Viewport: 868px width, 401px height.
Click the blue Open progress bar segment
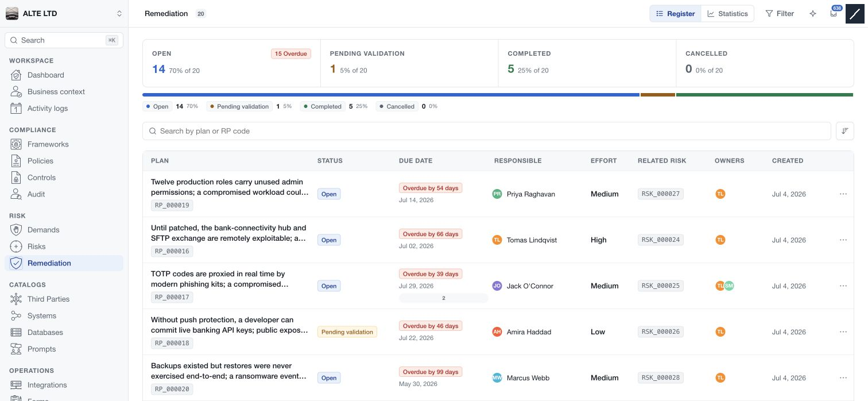tap(391, 95)
